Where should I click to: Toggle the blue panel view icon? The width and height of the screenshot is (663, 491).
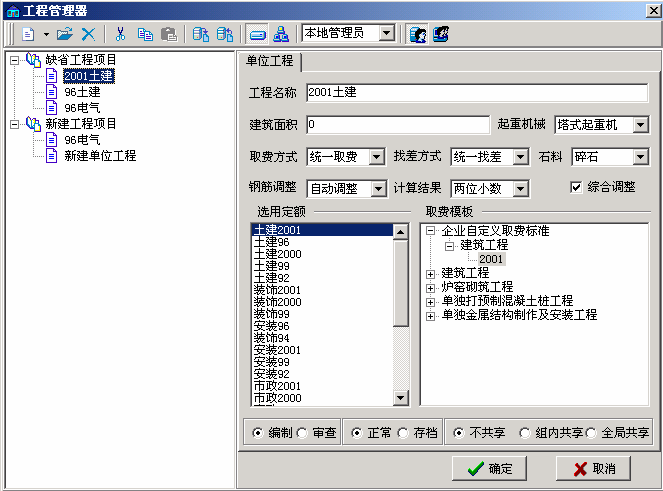point(258,34)
